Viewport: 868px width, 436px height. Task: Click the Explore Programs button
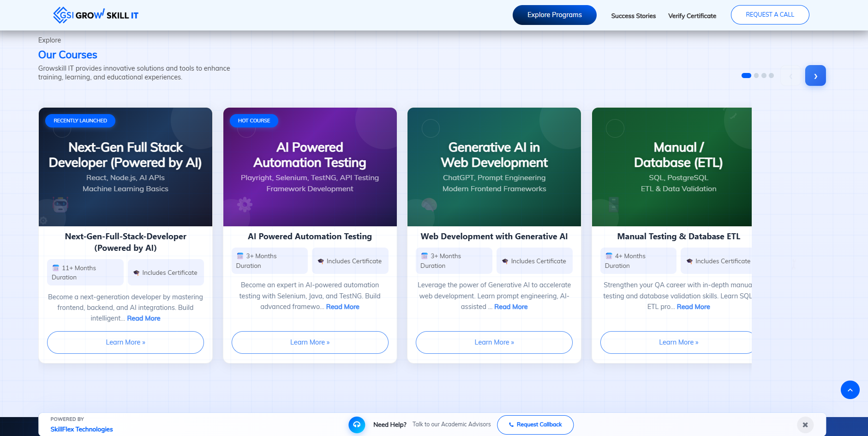(554, 15)
